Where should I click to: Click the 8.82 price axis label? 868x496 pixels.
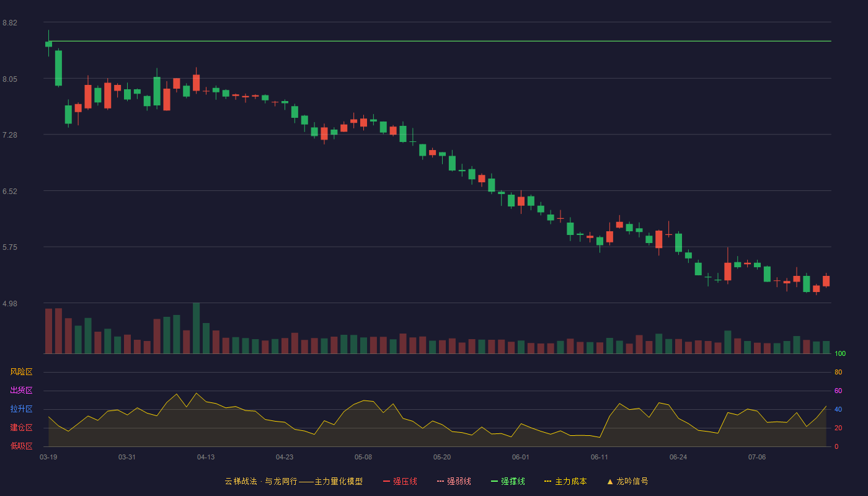[x=10, y=23]
